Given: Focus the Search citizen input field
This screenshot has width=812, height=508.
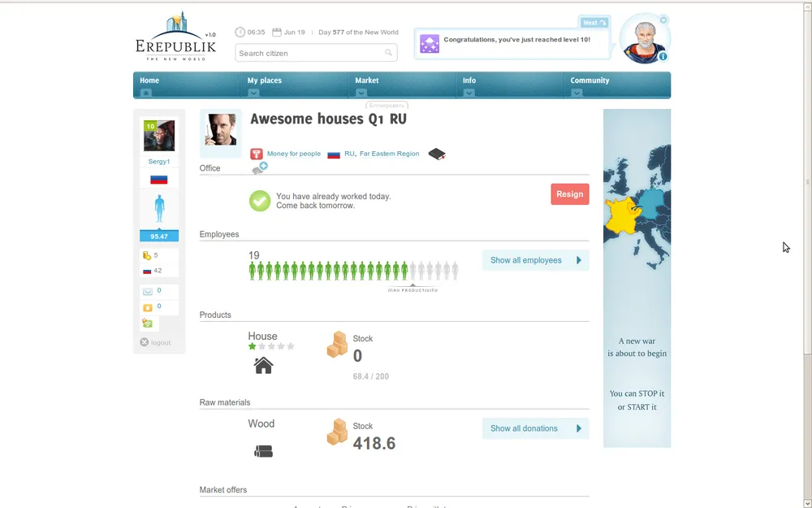Looking at the screenshot, I should tap(316, 53).
